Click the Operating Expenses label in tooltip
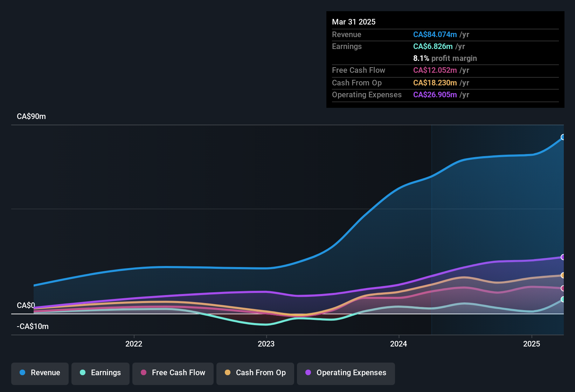575x392 pixels. tap(367, 94)
